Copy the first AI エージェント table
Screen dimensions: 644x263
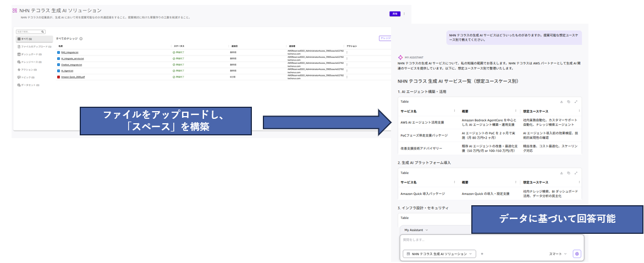coord(569,101)
